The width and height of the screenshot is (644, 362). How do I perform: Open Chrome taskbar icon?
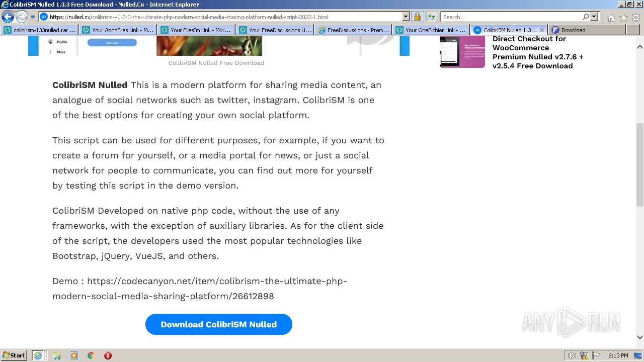pyautogui.click(x=91, y=355)
